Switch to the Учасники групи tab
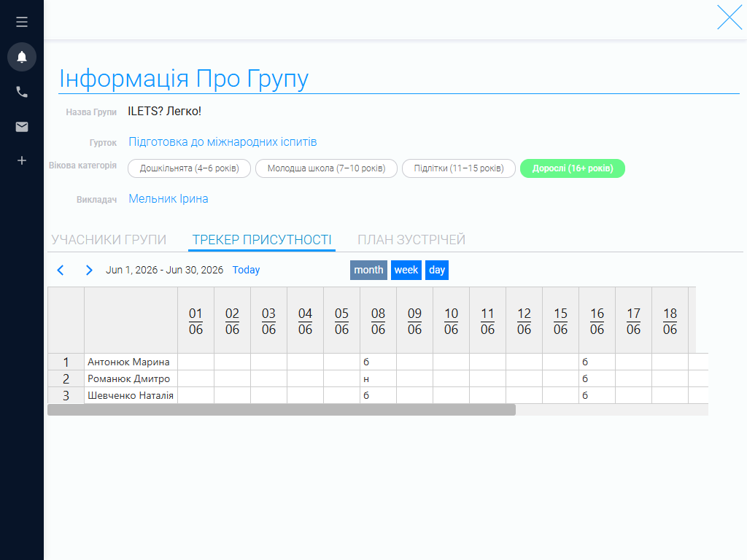The width and height of the screenshot is (747, 560). (109, 239)
